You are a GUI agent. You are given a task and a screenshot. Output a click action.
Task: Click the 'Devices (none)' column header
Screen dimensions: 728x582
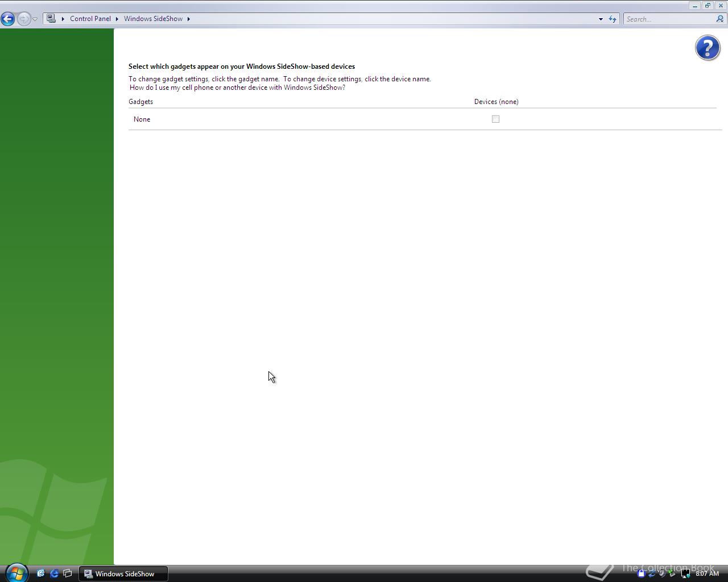497,102
